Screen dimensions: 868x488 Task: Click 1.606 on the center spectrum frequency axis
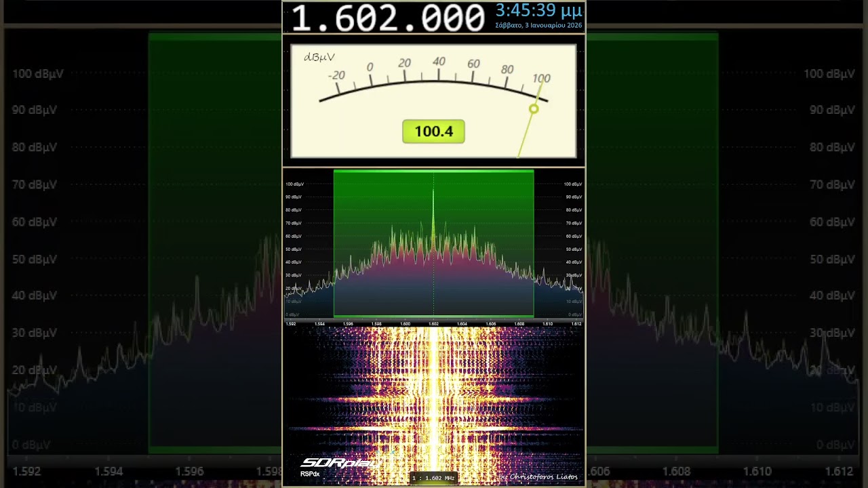[490, 324]
